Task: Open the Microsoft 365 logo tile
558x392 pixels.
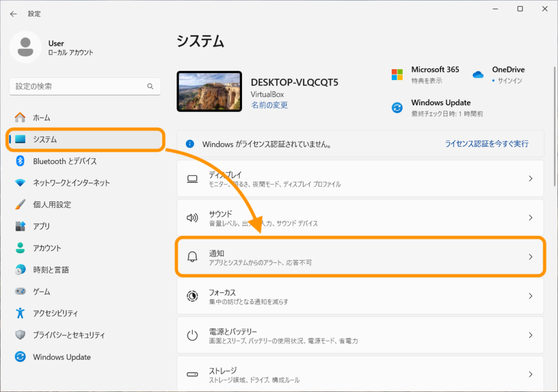Action: coord(397,75)
